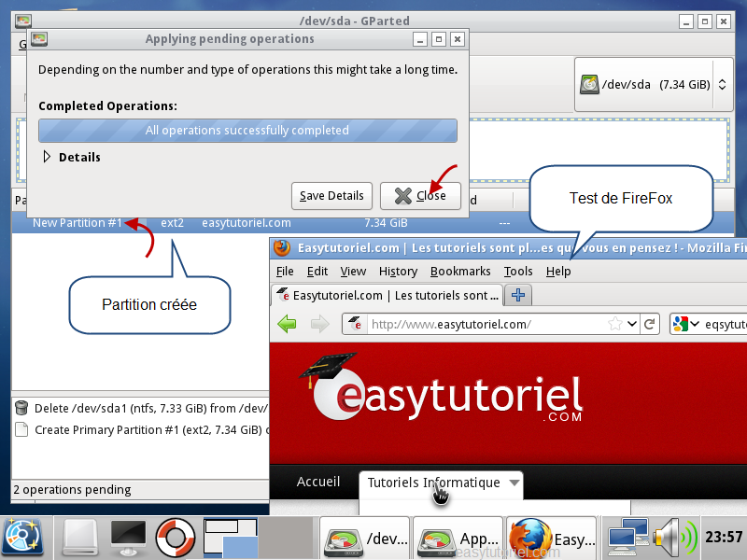Select the New Partition #1 row
The image size is (747, 560).
coord(373,223)
